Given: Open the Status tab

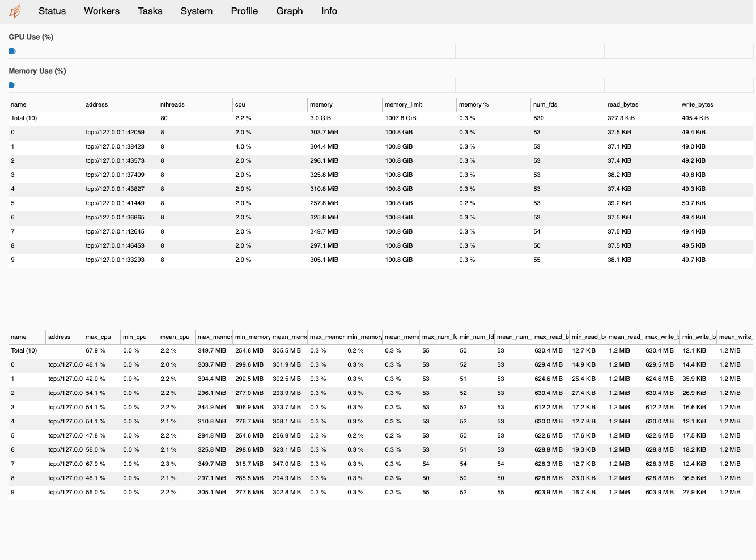Looking at the screenshot, I should point(52,11).
